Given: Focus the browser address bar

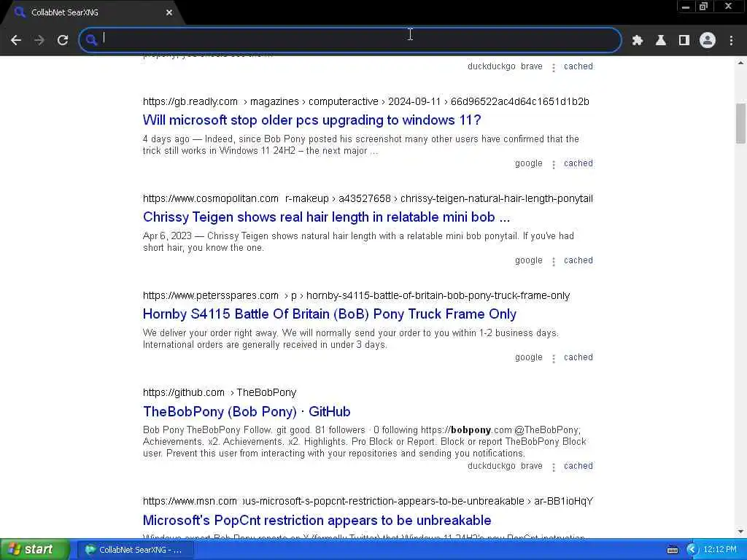Looking at the screenshot, I should (350, 40).
